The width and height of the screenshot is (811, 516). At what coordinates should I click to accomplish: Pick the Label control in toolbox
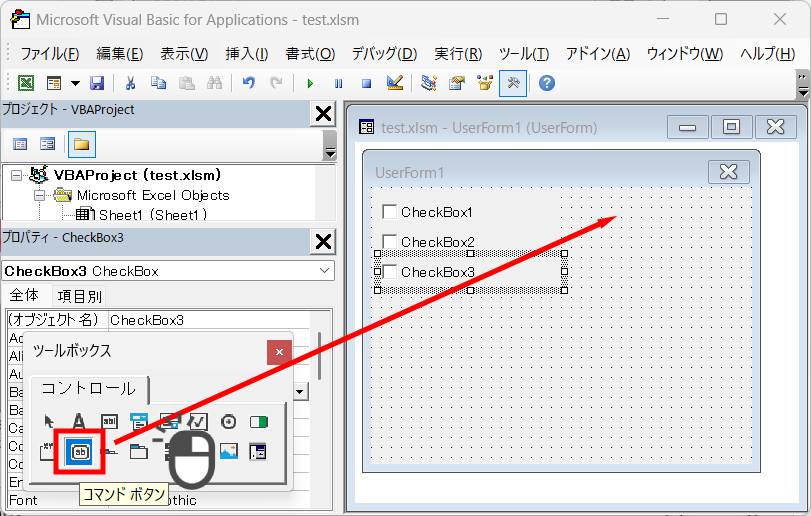[x=79, y=422]
